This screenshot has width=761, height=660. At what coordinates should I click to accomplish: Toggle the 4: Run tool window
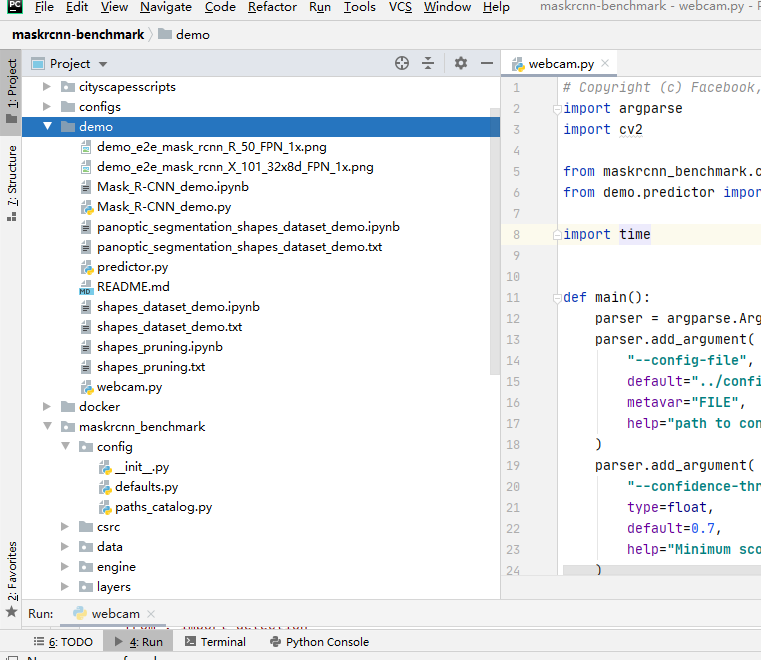pyautogui.click(x=138, y=642)
